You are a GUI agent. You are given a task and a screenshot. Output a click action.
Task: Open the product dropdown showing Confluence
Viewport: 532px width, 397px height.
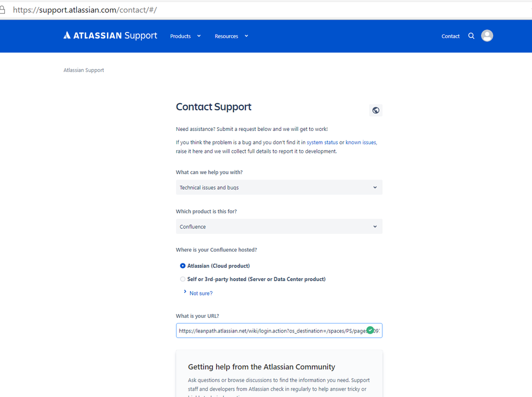tap(279, 227)
